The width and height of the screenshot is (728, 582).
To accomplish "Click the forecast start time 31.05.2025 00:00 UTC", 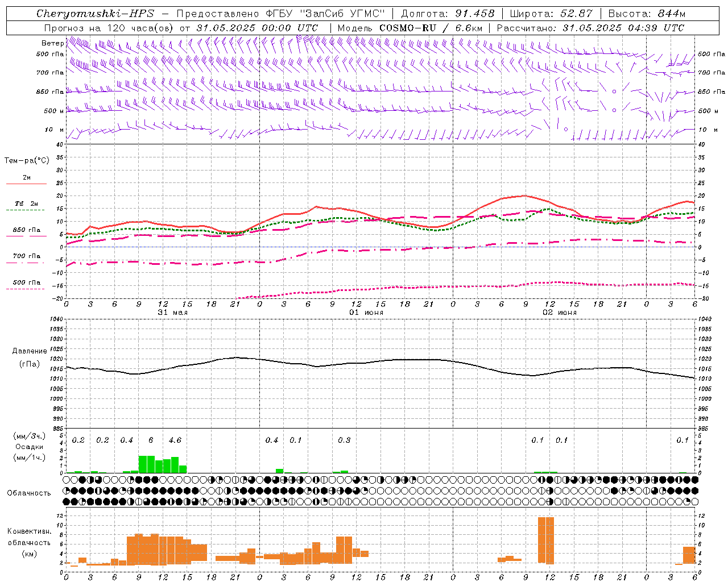I will click(x=258, y=28).
